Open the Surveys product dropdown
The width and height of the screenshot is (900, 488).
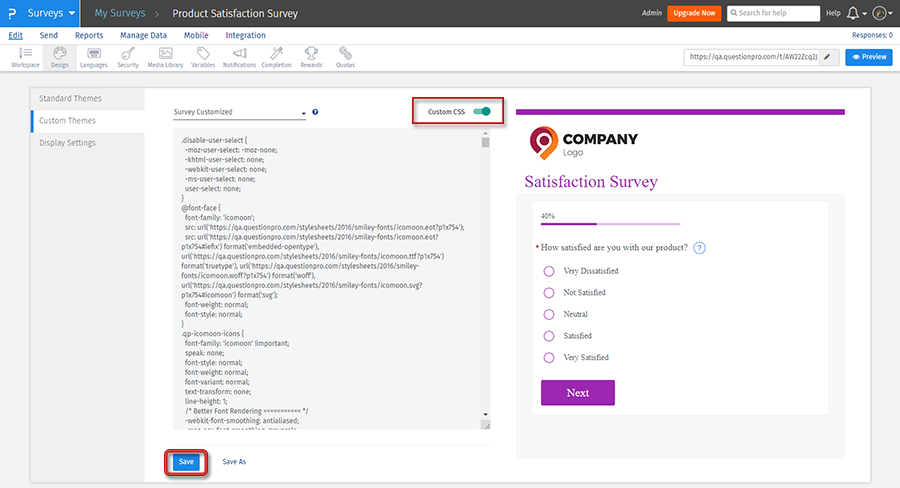click(50, 13)
